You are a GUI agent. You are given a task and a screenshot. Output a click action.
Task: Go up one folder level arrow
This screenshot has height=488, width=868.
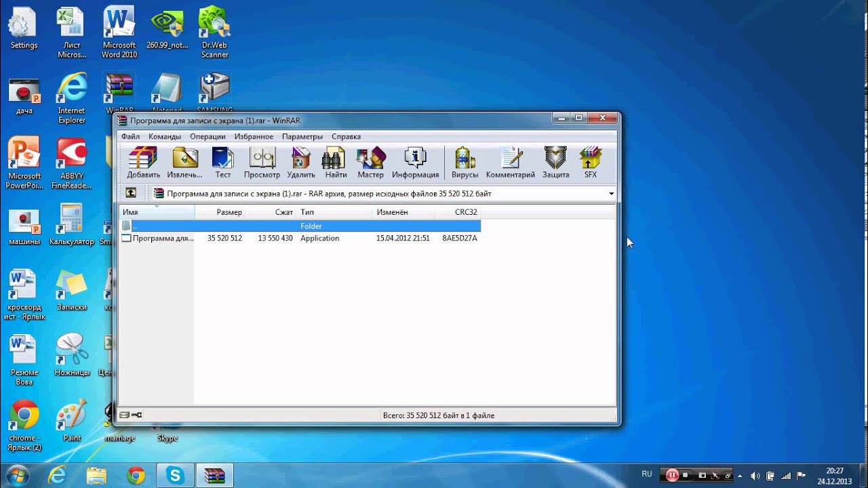(131, 193)
